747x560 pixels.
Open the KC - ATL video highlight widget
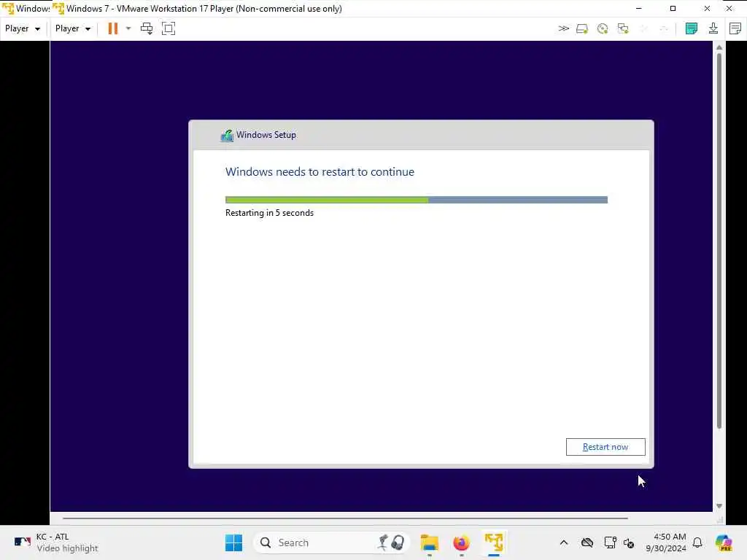pyautogui.click(x=55, y=542)
